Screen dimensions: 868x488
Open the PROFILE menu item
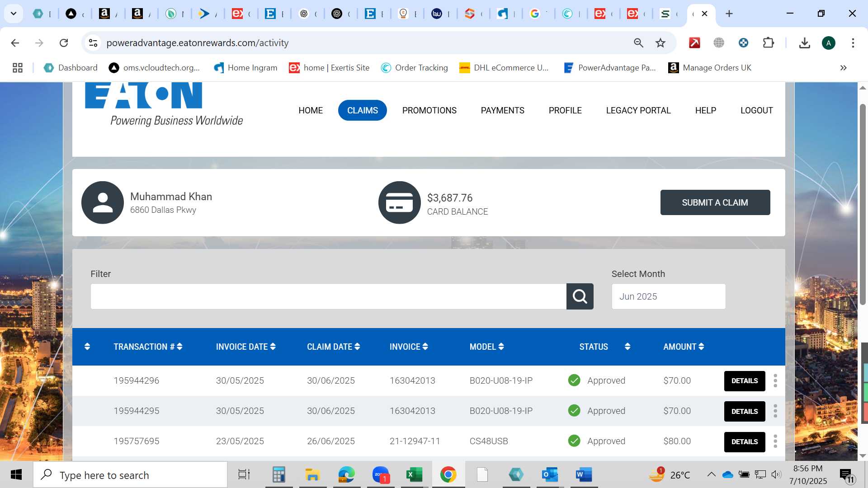[x=565, y=110]
